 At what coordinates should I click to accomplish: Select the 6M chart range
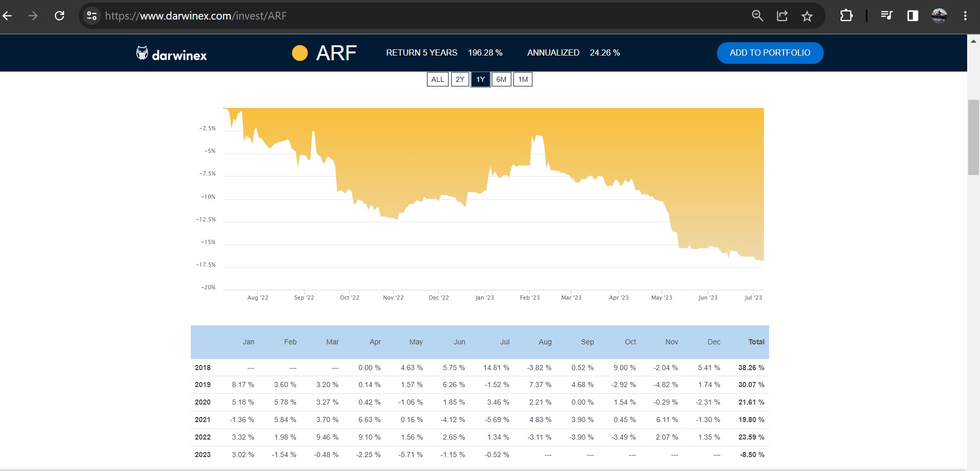click(x=501, y=79)
